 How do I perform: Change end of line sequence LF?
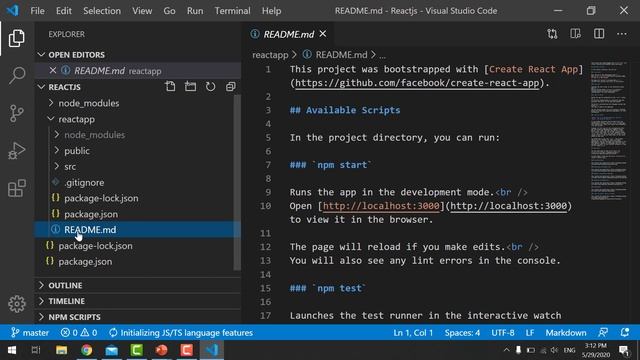(x=530, y=333)
